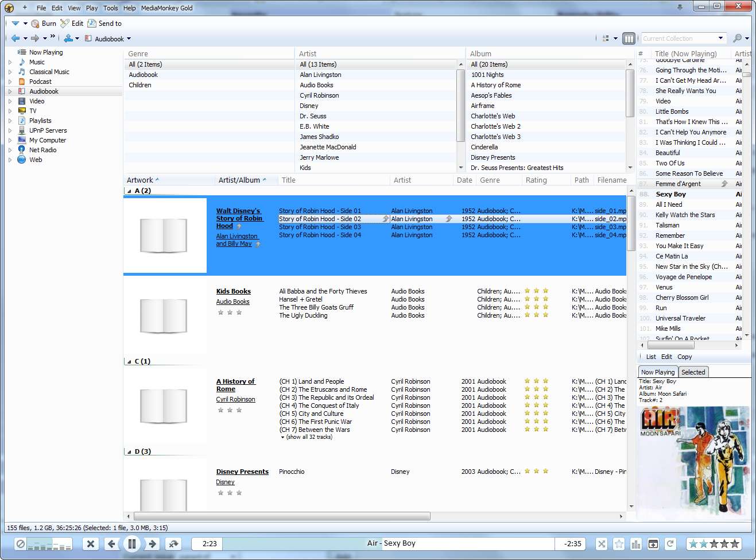Go to the previous track
The width and height of the screenshot is (756, 560).
pos(111,543)
